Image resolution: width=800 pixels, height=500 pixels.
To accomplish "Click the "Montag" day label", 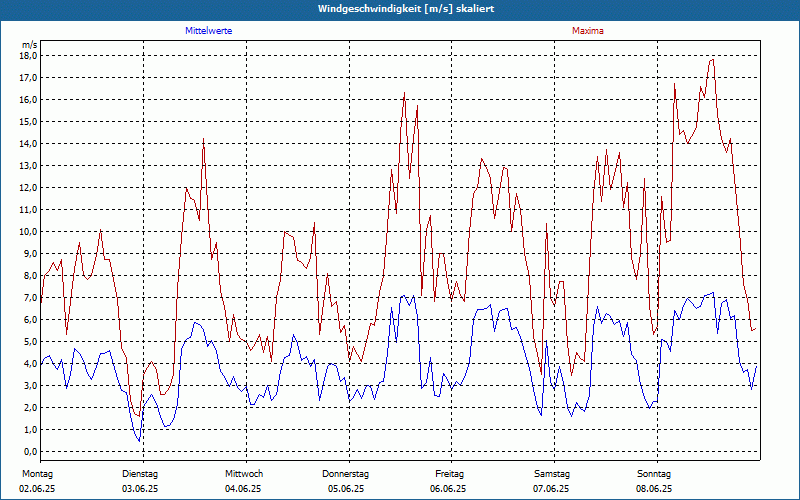I will click(37, 474).
